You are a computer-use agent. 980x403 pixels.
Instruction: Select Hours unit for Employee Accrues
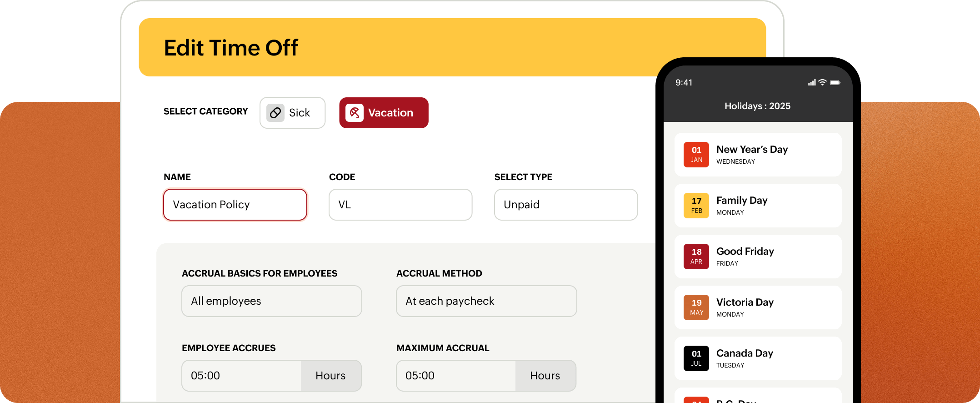331,376
